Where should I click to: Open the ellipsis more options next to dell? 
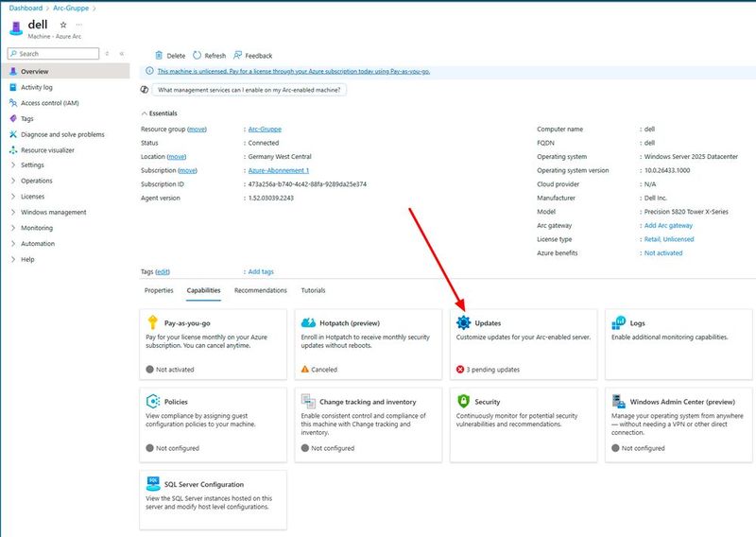79,25
